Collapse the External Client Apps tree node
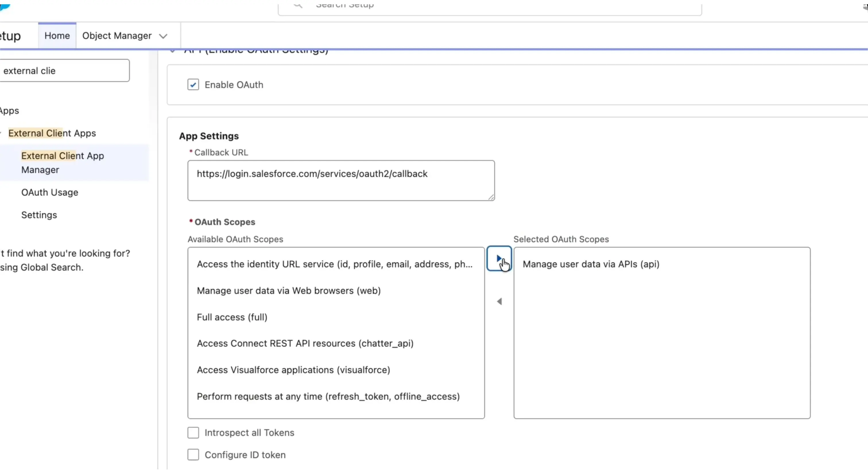Viewport: 868px width, 474px height. point(1,133)
